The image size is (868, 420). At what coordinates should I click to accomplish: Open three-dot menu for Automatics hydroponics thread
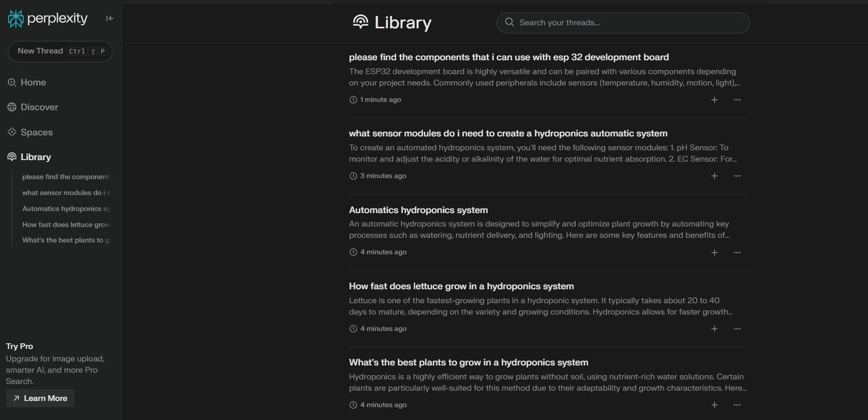point(737,253)
